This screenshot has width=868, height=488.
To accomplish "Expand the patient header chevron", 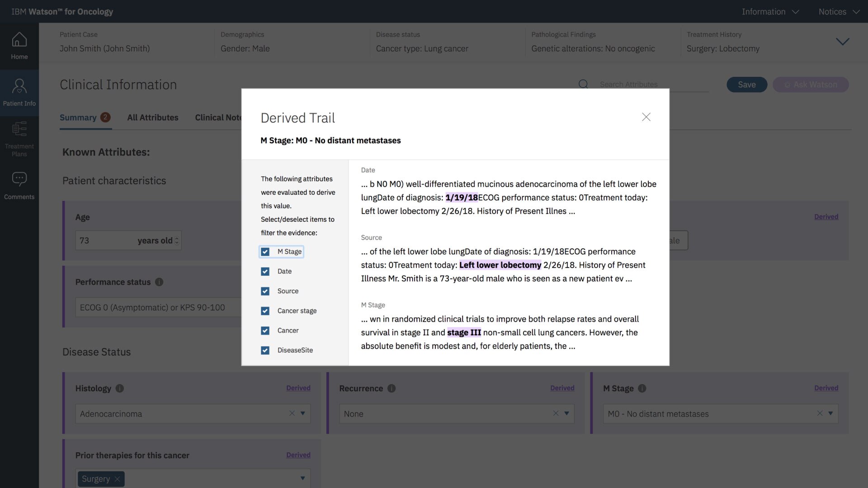I will pos(842,42).
